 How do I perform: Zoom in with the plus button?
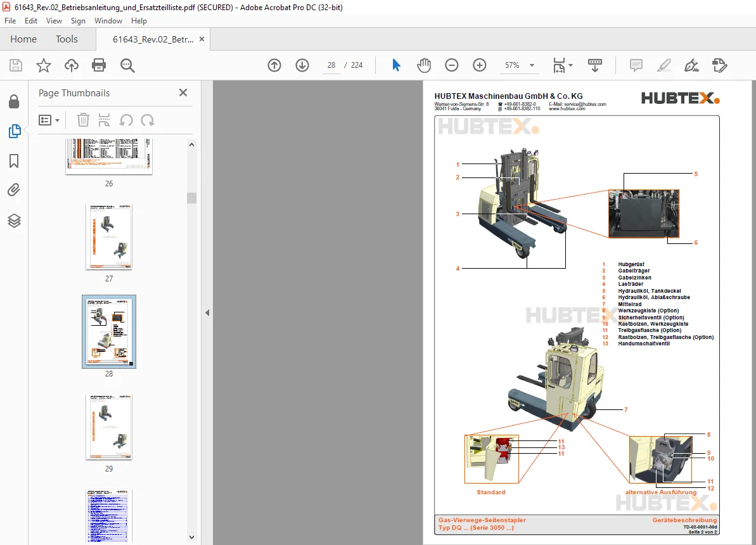point(480,65)
